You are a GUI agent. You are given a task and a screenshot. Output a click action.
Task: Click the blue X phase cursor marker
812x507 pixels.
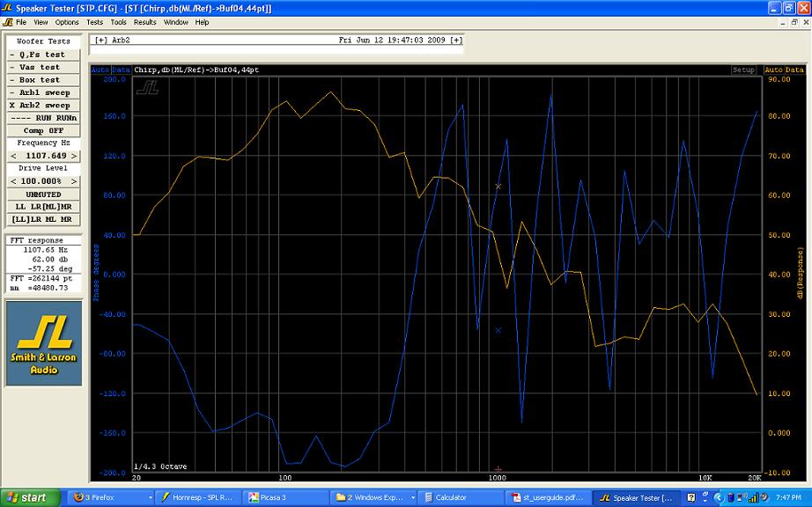click(x=498, y=330)
